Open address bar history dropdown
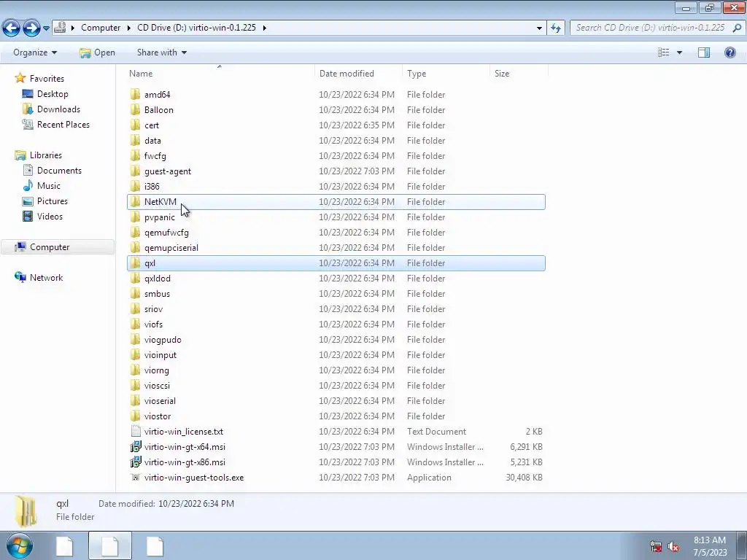Viewport: 747px width, 560px height. pyautogui.click(x=539, y=28)
